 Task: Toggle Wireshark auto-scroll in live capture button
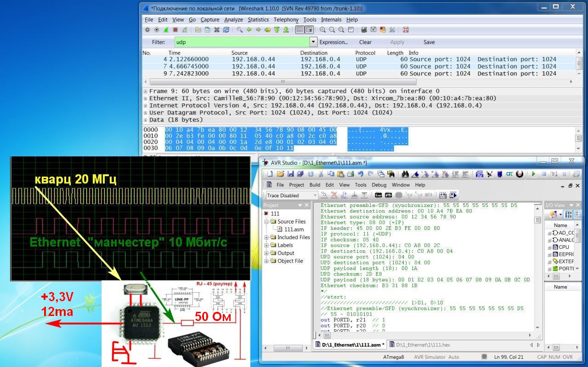(309, 30)
